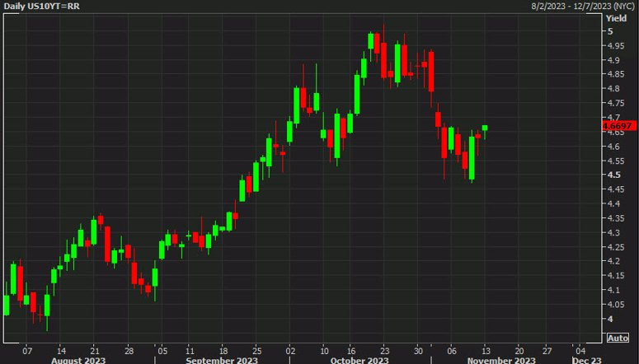Select the 13 date tick in November
The width and height of the screenshot is (639, 364).
[486, 349]
